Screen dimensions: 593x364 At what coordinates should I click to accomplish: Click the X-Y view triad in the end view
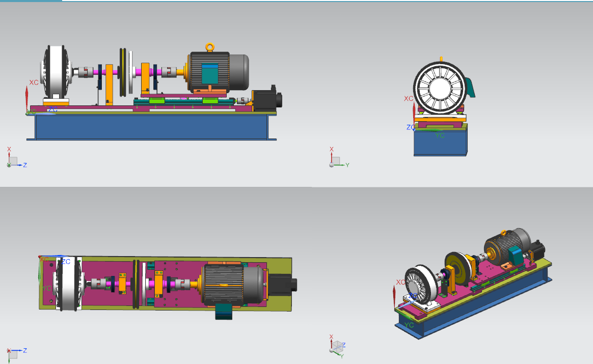[339, 158]
